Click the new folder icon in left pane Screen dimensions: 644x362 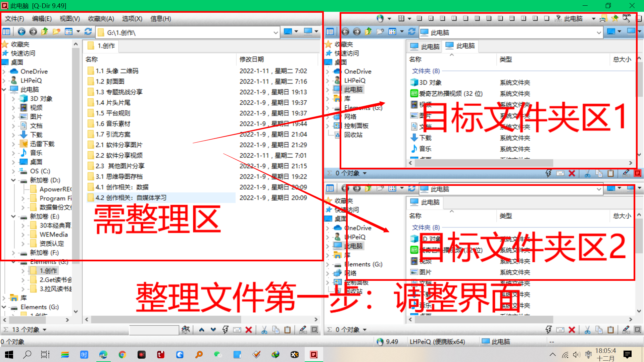click(x=56, y=32)
